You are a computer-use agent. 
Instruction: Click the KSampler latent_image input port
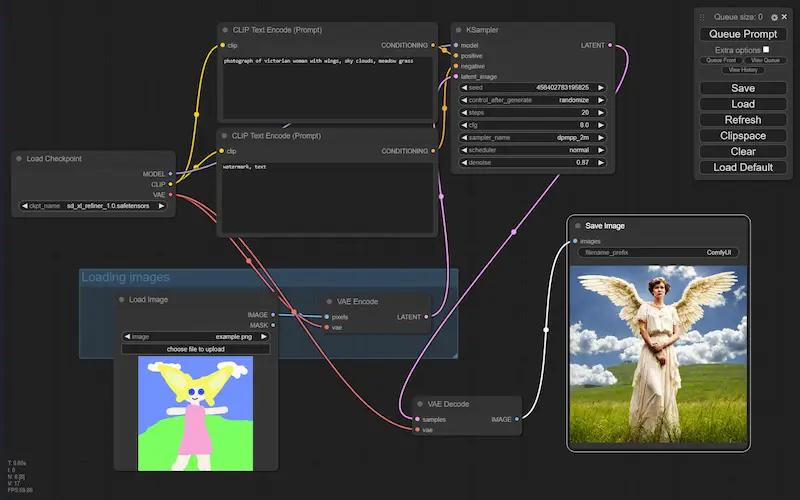(456, 77)
